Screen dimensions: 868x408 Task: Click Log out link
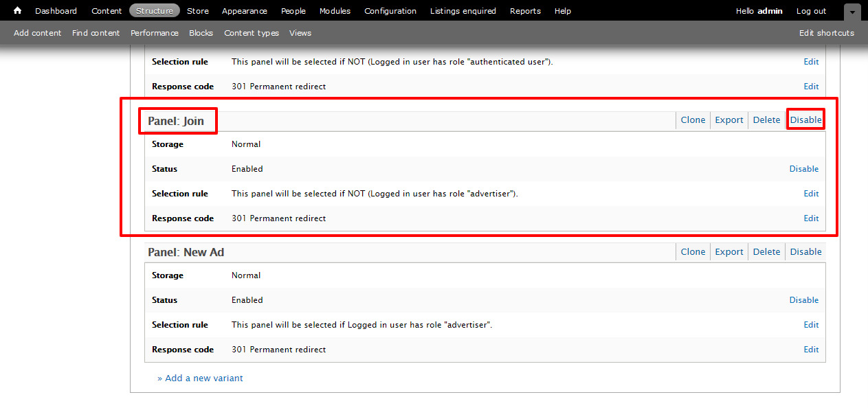[811, 11]
